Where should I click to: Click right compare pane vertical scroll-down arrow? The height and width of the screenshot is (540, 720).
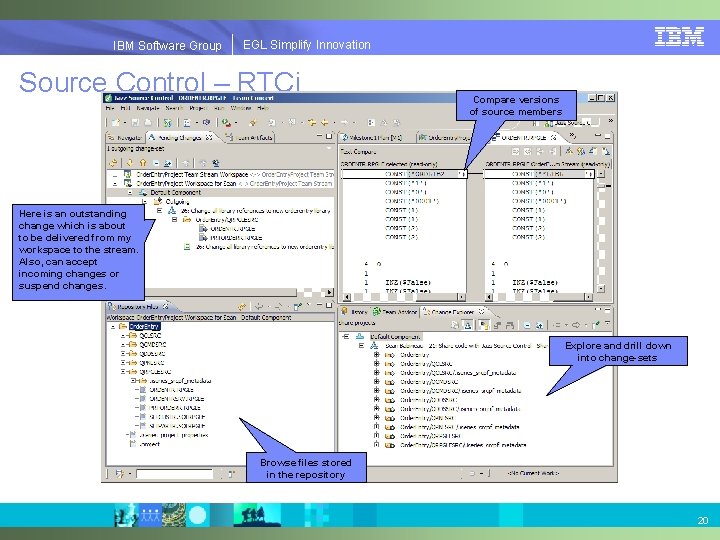click(x=601, y=288)
